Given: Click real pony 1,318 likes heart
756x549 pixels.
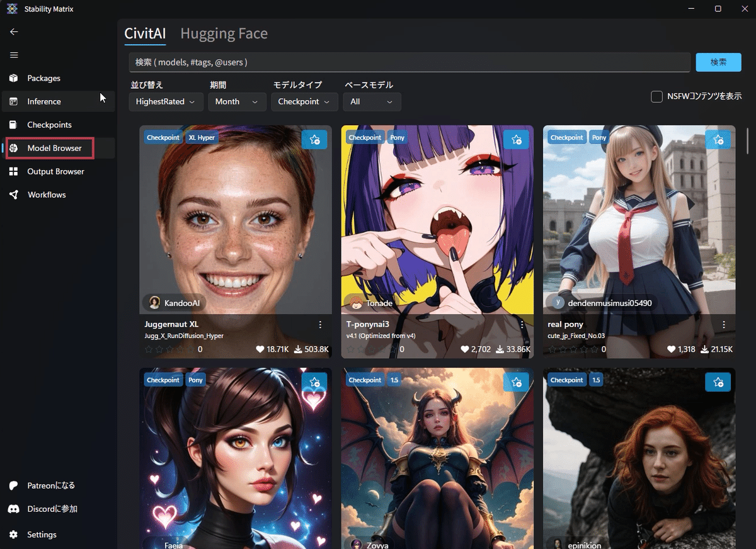Looking at the screenshot, I should tap(672, 349).
